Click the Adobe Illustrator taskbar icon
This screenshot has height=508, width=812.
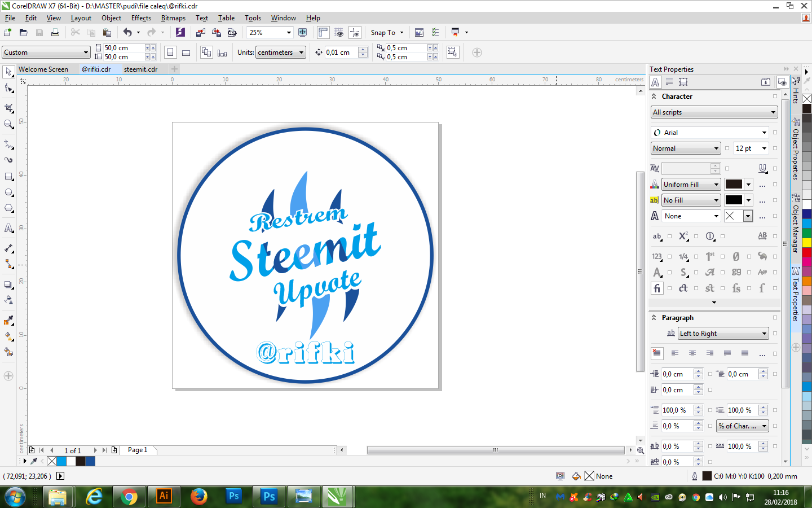pos(164,496)
